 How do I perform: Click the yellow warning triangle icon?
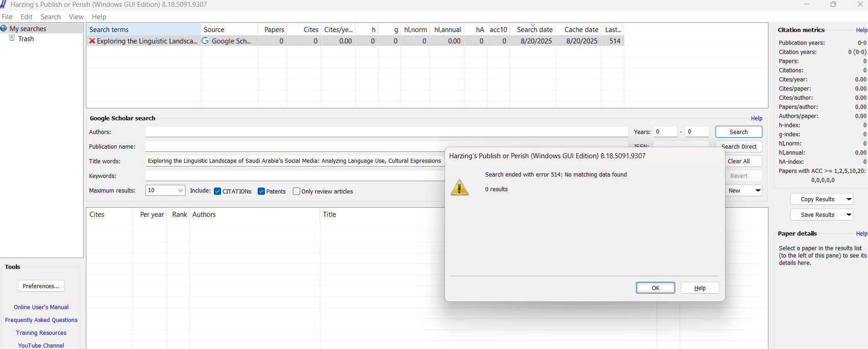tap(460, 188)
